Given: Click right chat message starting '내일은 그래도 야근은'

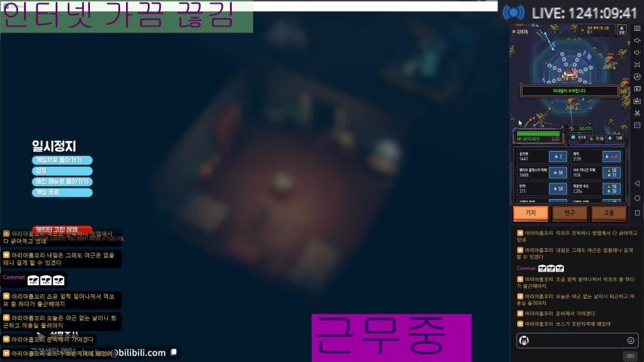Looking at the screenshot, I should pyautogui.click(x=575, y=253).
